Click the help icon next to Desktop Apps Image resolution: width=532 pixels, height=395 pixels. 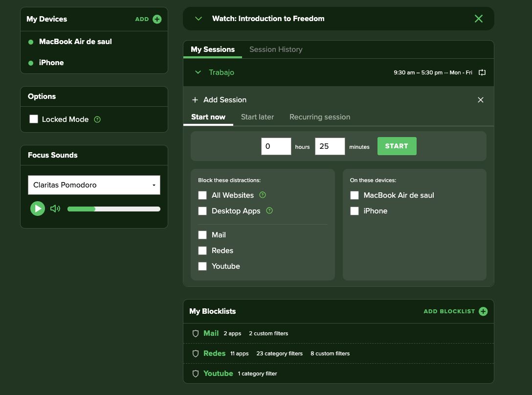269,210
